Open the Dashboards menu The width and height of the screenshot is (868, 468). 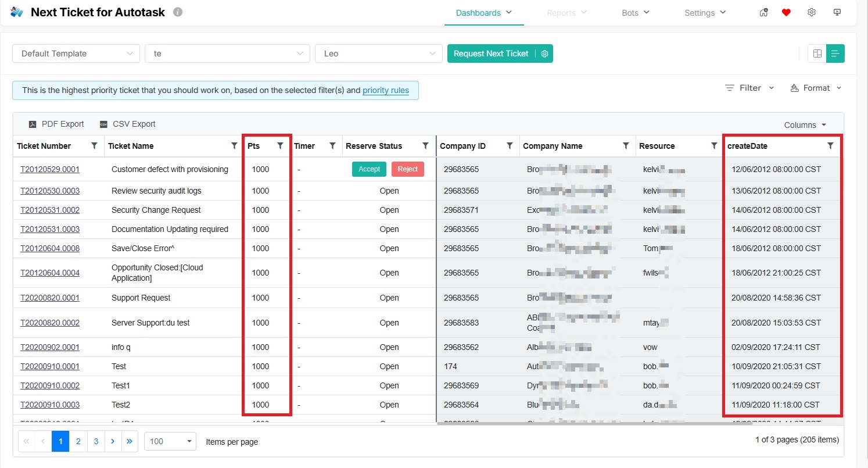point(483,13)
